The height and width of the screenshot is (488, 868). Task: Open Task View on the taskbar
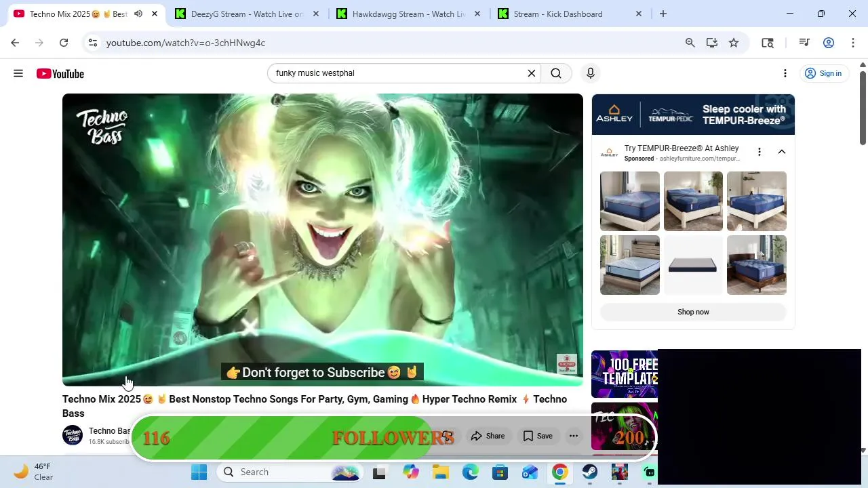[x=379, y=472]
